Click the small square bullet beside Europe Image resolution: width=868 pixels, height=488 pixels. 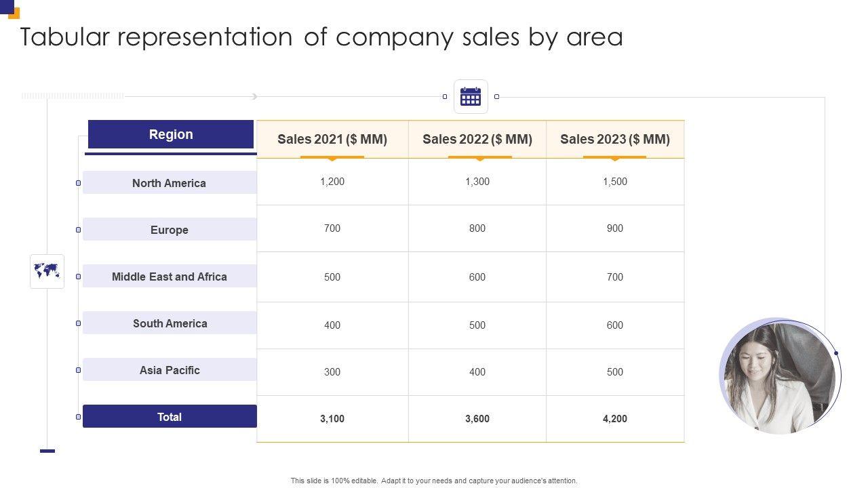[78, 230]
